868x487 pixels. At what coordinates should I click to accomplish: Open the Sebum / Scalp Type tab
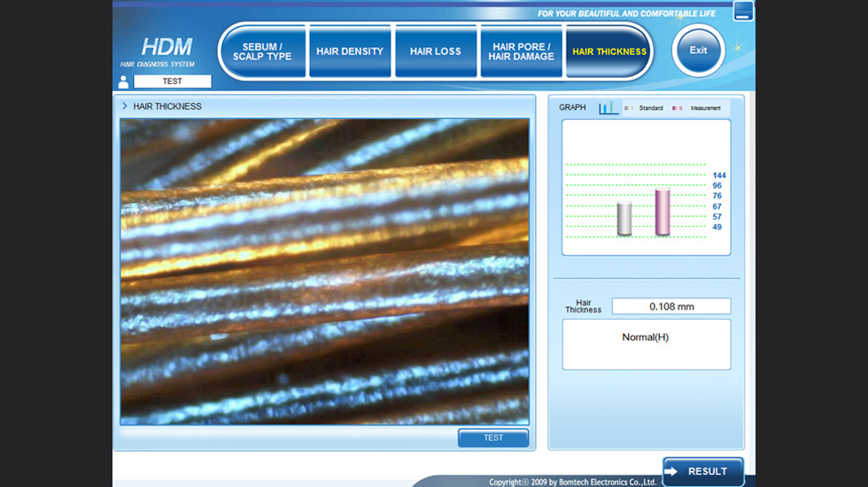[x=262, y=51]
